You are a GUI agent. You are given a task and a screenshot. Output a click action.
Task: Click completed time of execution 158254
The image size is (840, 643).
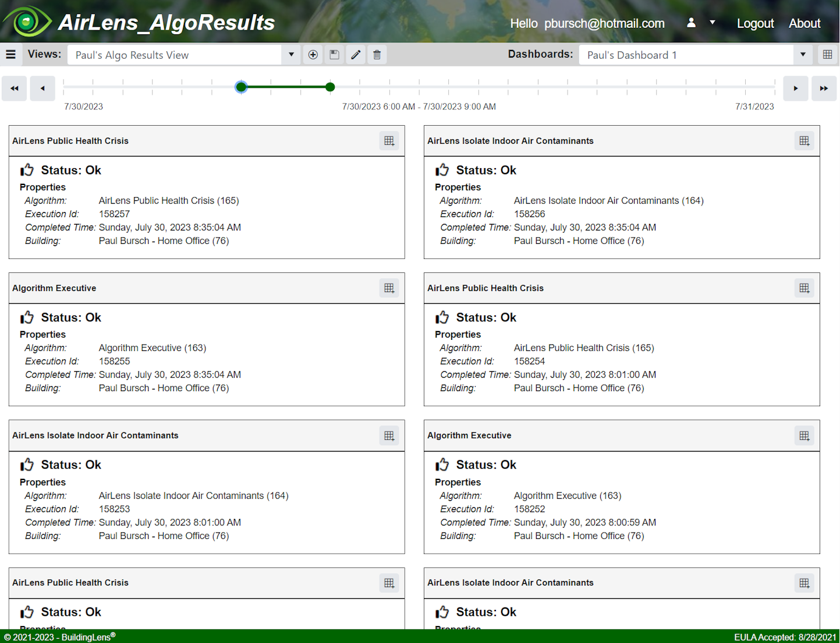(585, 375)
